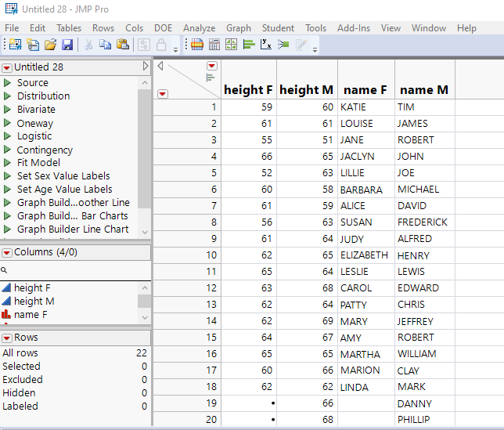Run the Oneway script green triangle
The image size is (504, 430).
[7, 123]
